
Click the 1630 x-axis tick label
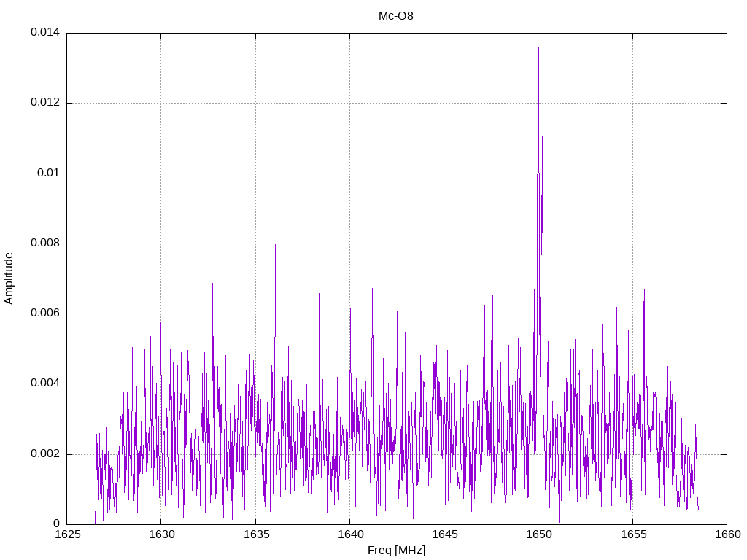[160, 535]
